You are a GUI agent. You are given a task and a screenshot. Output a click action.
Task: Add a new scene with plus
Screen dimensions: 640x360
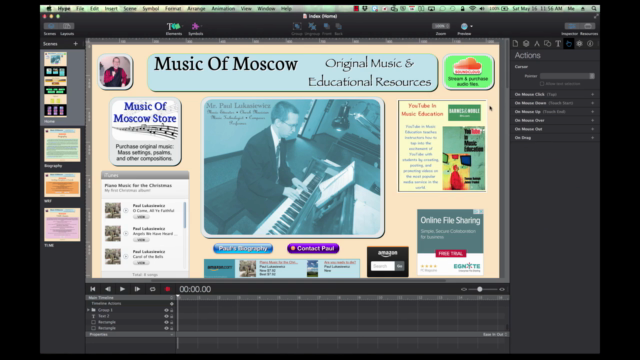pos(76,44)
